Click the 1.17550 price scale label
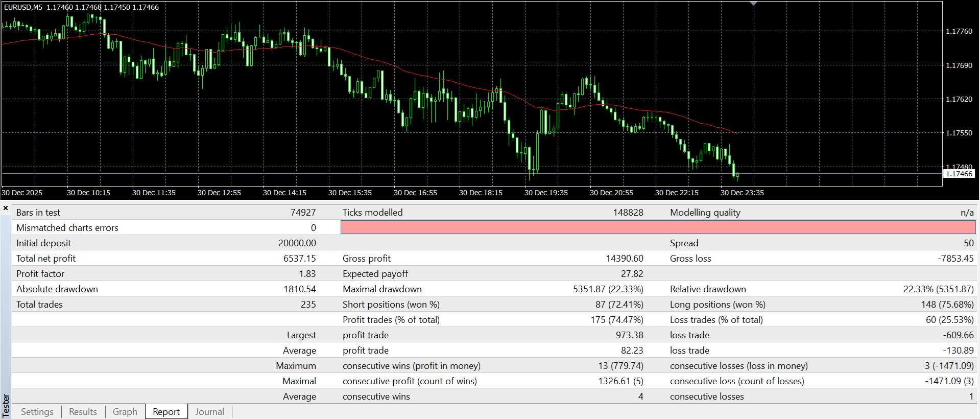 coord(959,133)
